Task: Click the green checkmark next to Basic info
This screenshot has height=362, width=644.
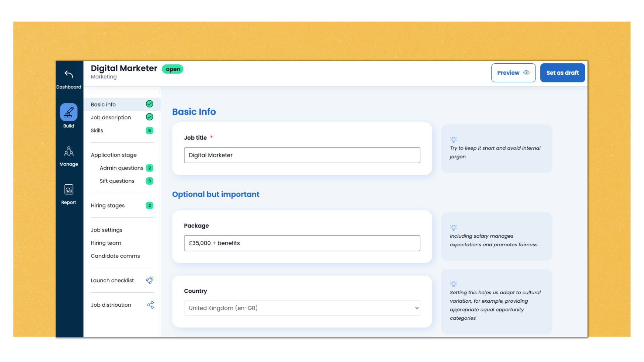Action: [150, 104]
